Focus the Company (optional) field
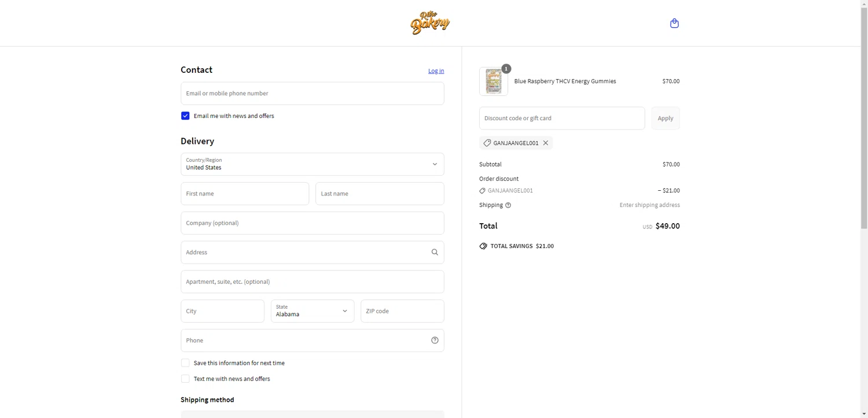This screenshot has height=418, width=868. click(x=312, y=223)
